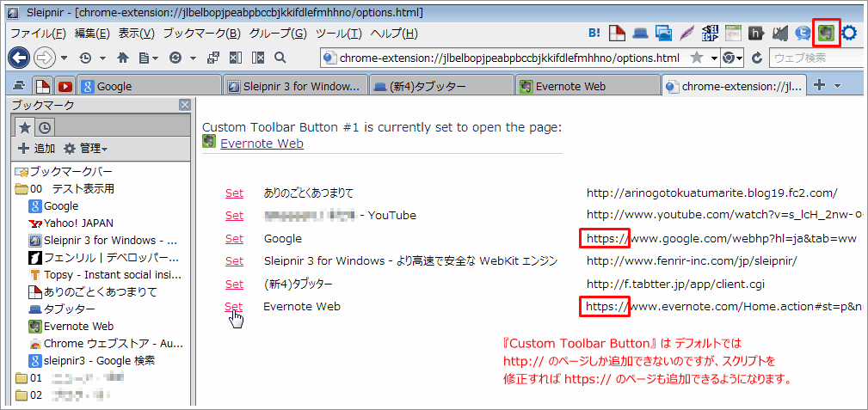This screenshot has width=868, height=410.
Task: Go back with the Back arrow button
Action: (x=18, y=58)
